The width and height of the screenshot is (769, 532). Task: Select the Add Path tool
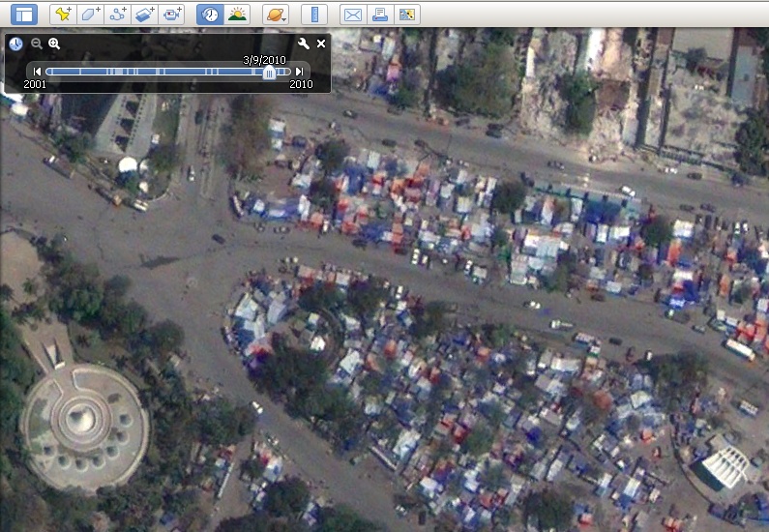117,15
